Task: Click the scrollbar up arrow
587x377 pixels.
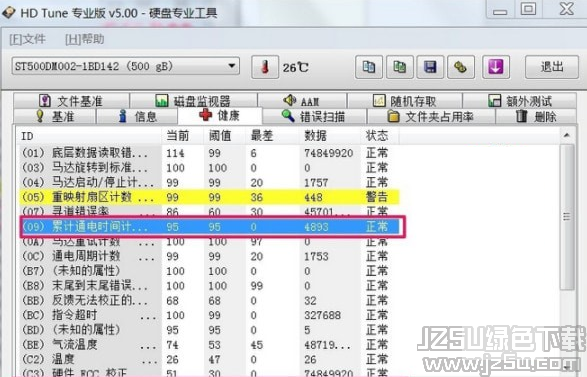Action: (x=567, y=136)
